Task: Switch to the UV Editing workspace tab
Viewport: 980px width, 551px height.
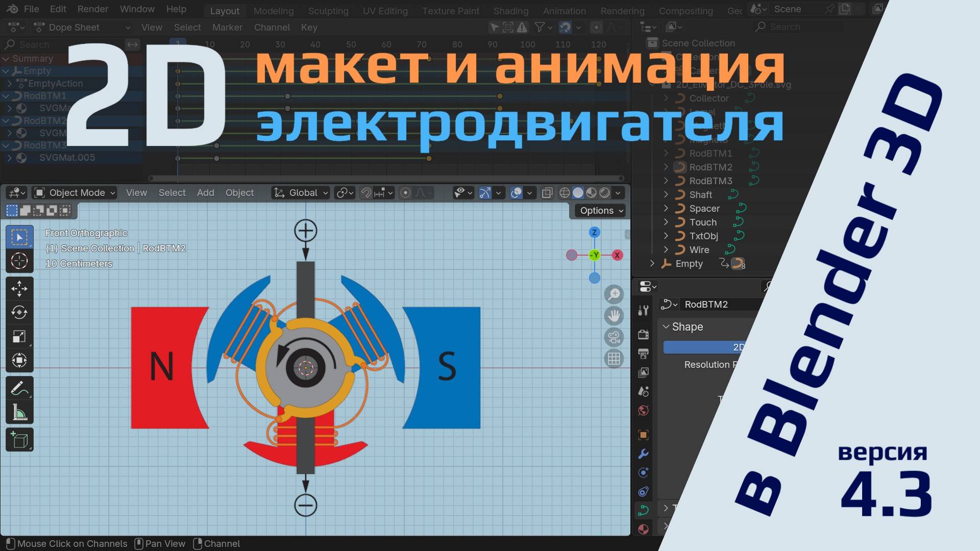Action: click(x=385, y=11)
